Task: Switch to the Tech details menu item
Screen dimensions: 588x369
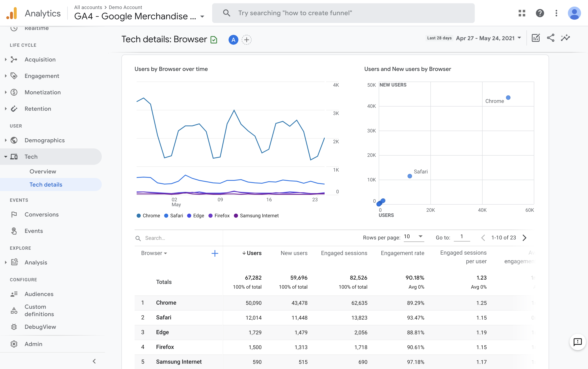Action: pyautogui.click(x=46, y=184)
